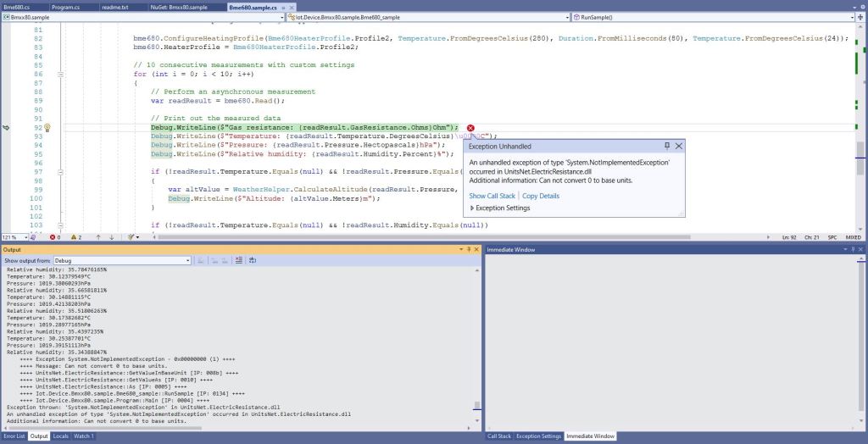The width and height of the screenshot is (868, 444).
Task: Click the error count indicator icon
Action: click(x=52, y=237)
